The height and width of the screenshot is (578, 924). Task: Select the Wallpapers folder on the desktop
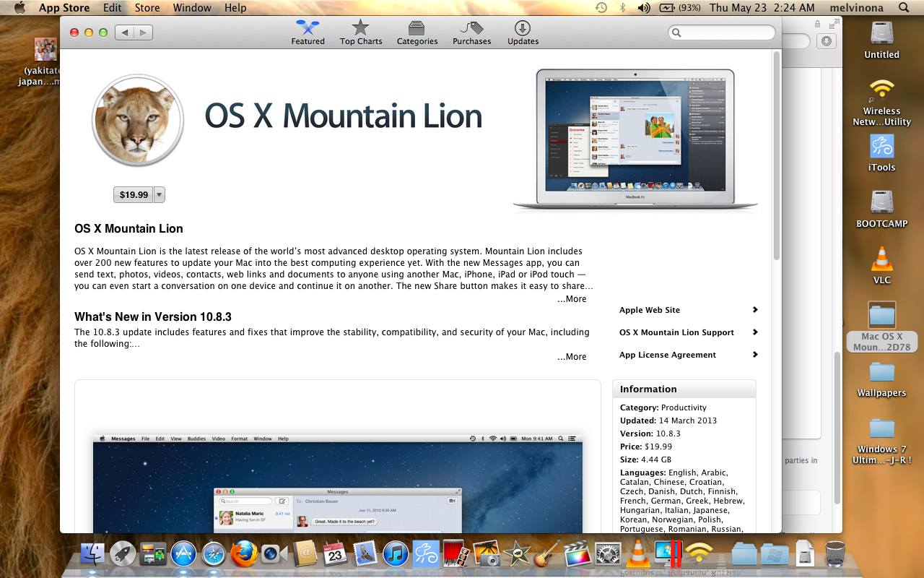(881, 379)
